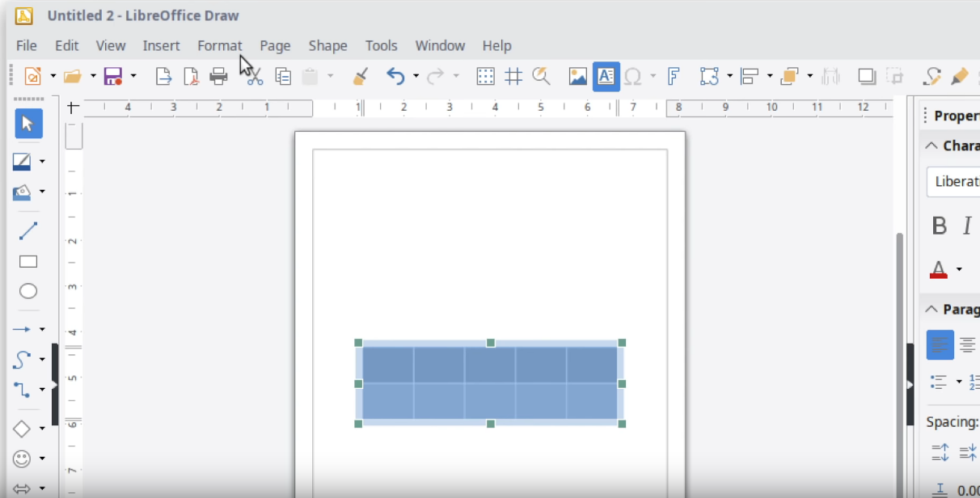Open the Format menu
Image resolution: width=980 pixels, height=498 pixels.
click(219, 45)
